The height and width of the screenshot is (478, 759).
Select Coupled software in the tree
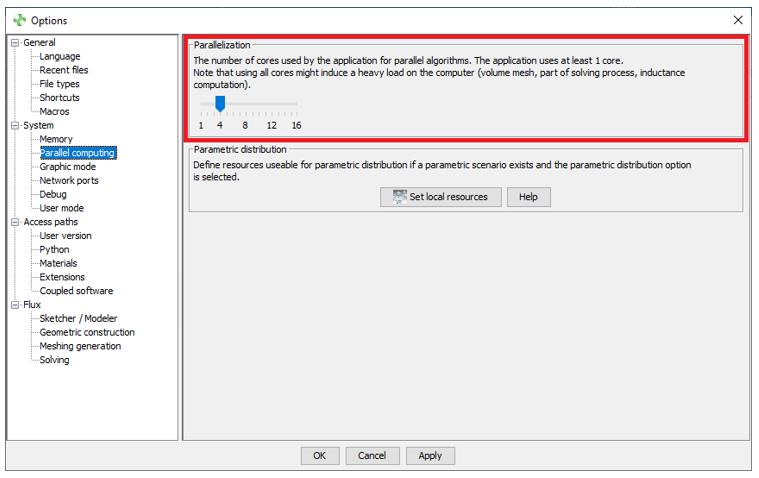pyautogui.click(x=76, y=291)
